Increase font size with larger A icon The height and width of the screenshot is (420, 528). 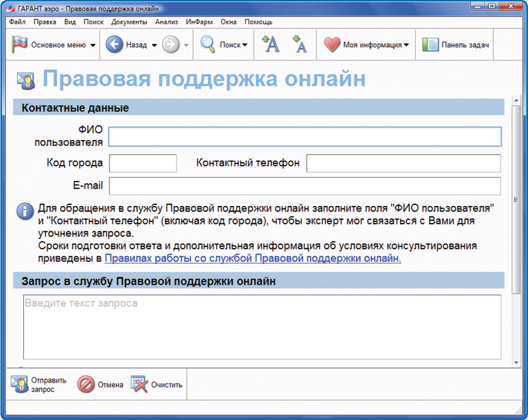tap(271, 45)
